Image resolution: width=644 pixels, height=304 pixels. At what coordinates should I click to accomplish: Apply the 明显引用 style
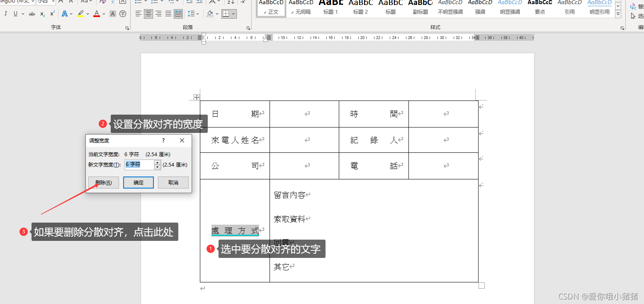(599, 8)
